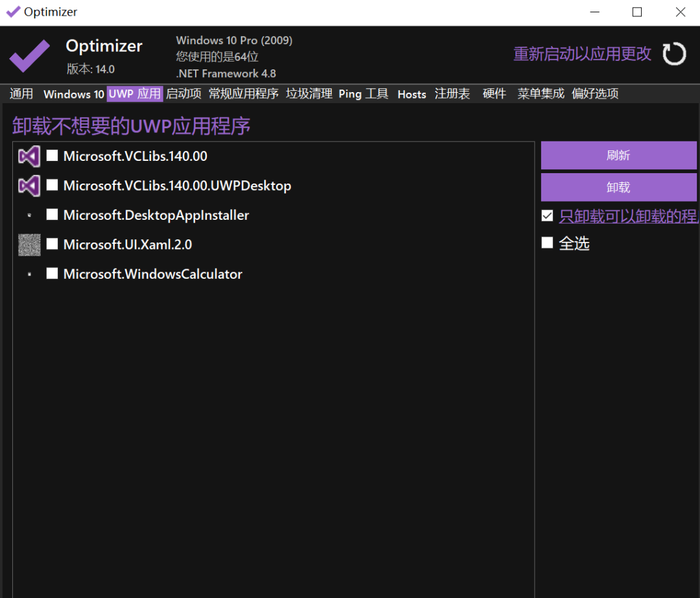700x598 pixels.
Task: Maximize the Optimizer window
Action: pyautogui.click(x=637, y=12)
